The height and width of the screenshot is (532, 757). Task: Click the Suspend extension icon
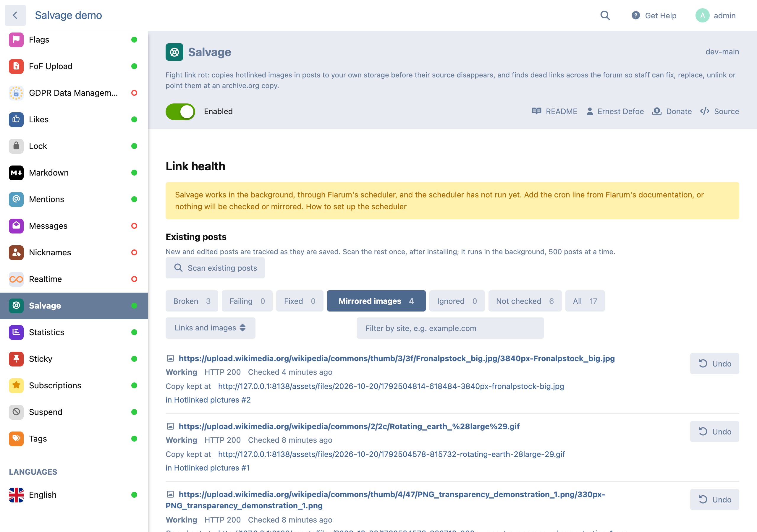pyautogui.click(x=16, y=412)
